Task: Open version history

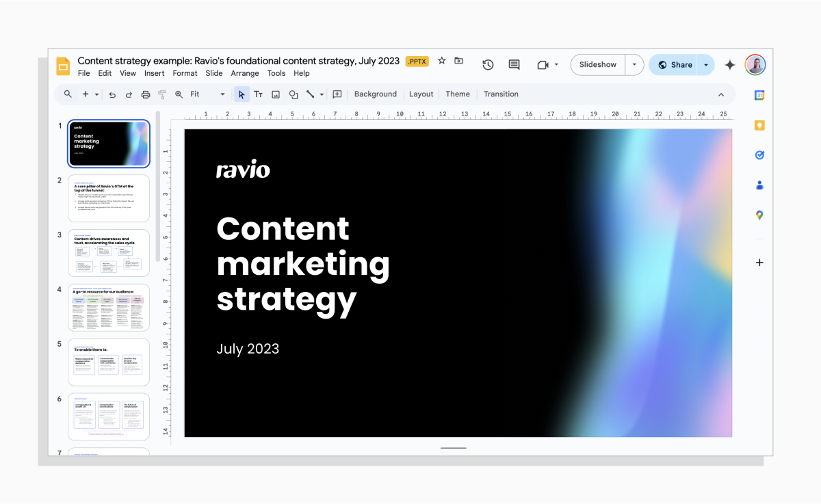Action: coord(488,64)
